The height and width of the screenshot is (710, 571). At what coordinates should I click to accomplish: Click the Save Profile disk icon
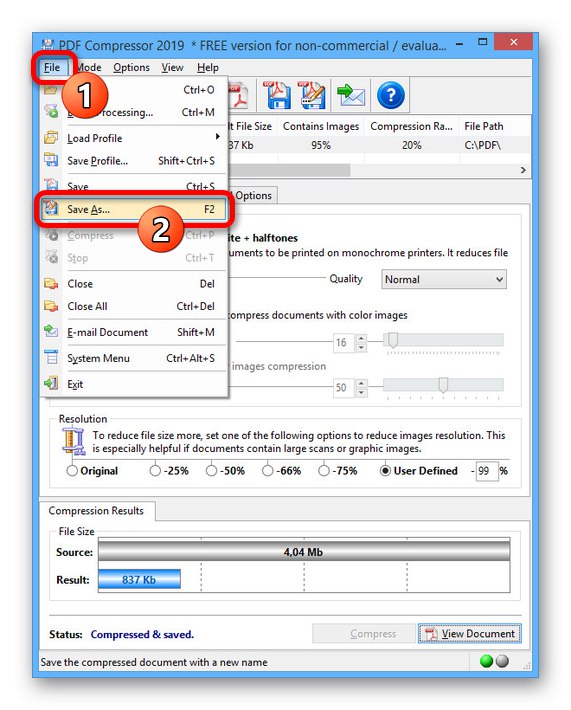51,160
